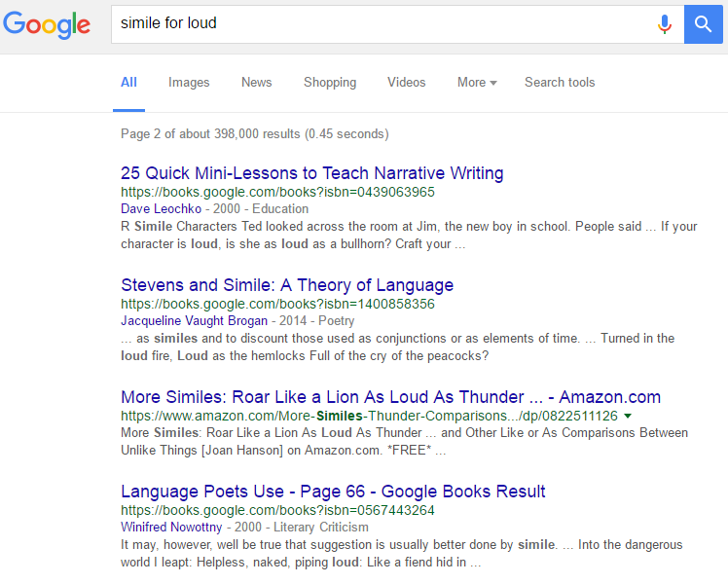Go to the Shopping tab
The image size is (728, 584).
pyautogui.click(x=330, y=83)
